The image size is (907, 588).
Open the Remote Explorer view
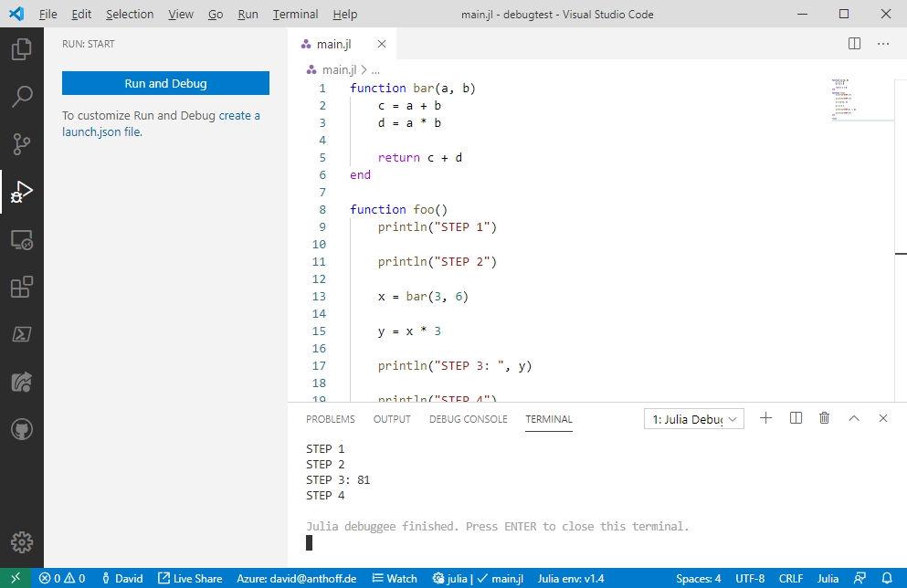point(22,239)
